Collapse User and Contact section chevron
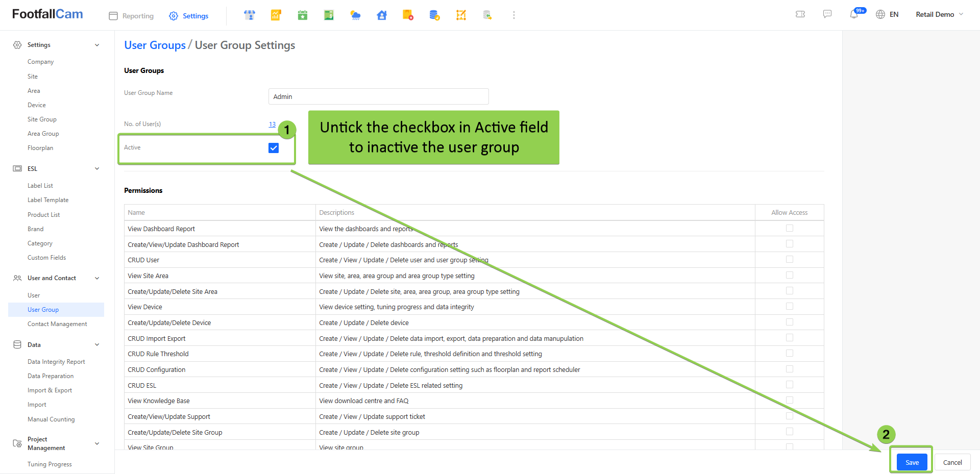 coord(97,278)
